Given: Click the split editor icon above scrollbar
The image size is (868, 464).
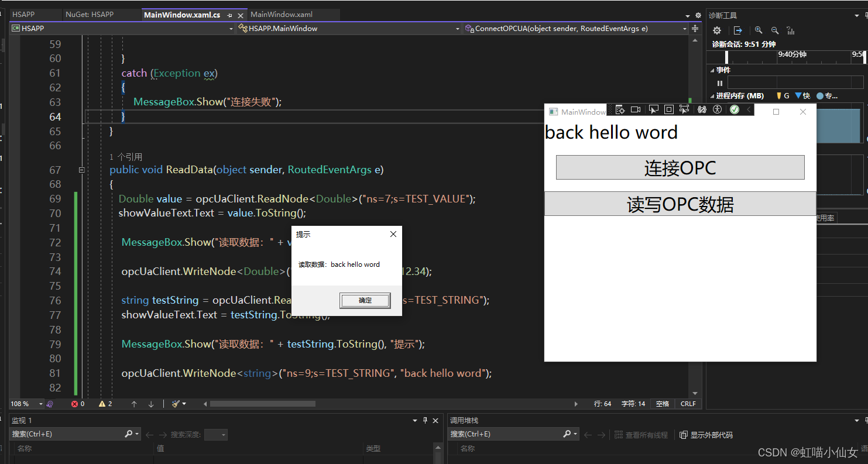Looking at the screenshot, I should [x=695, y=28].
